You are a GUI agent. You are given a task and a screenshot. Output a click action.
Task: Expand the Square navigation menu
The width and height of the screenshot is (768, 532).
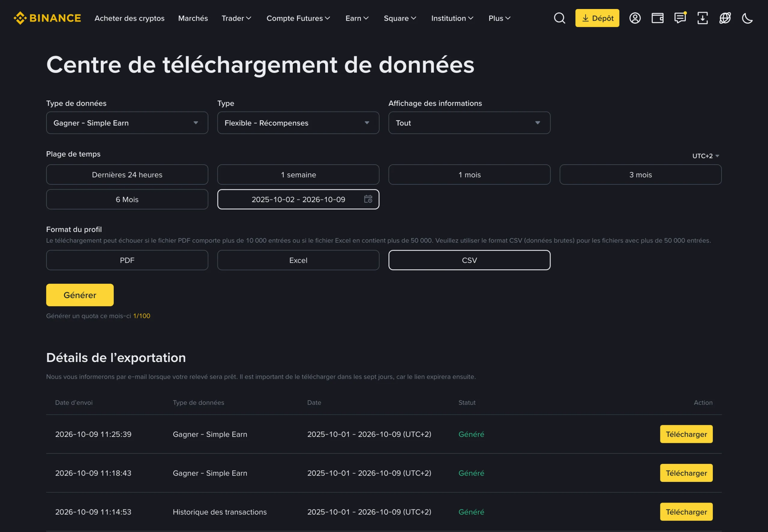click(x=400, y=18)
